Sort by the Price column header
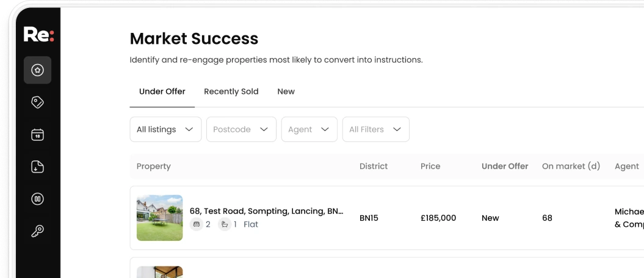Viewport: 644px width, 278px height. (x=430, y=166)
